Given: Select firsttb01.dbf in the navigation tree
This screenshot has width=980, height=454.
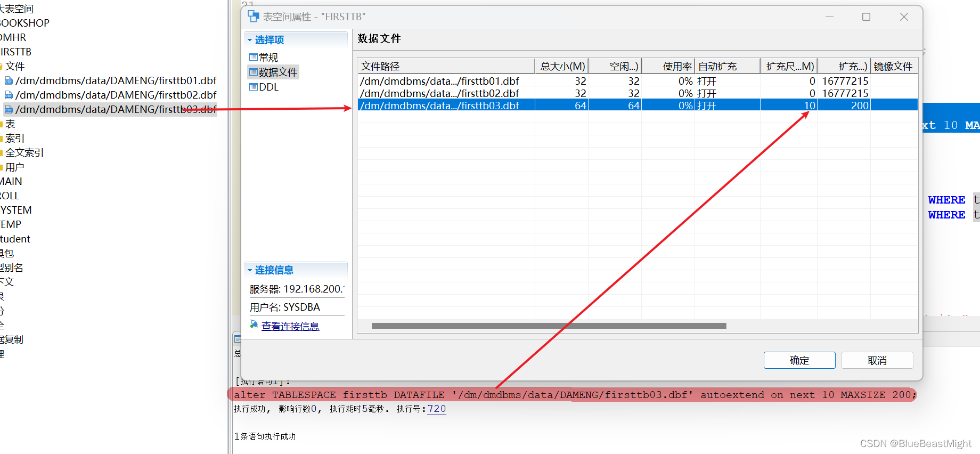Looking at the screenshot, I should coord(116,80).
